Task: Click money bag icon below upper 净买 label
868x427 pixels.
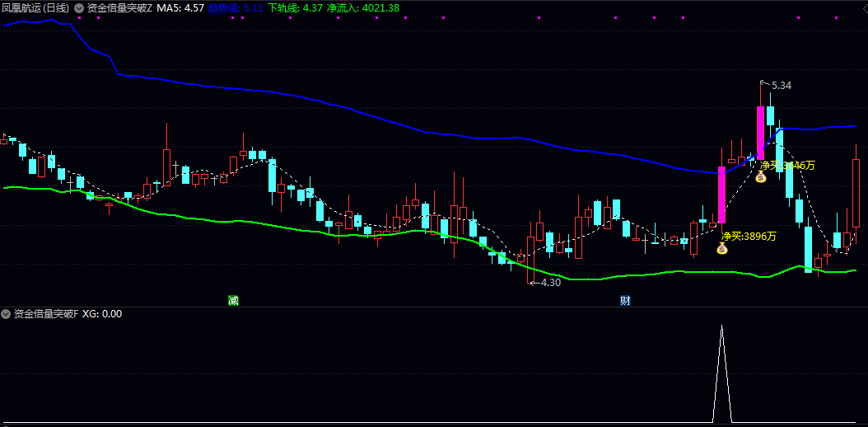Action: click(x=761, y=177)
